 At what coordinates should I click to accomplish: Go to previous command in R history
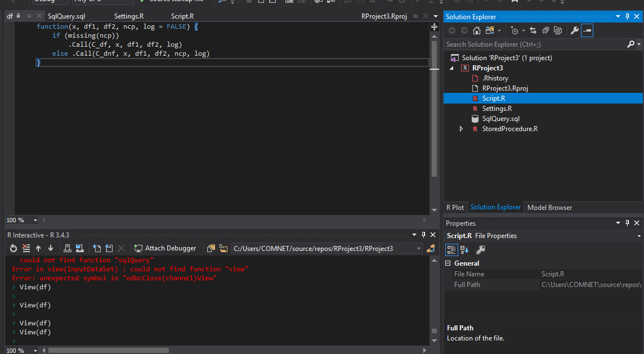(38, 248)
